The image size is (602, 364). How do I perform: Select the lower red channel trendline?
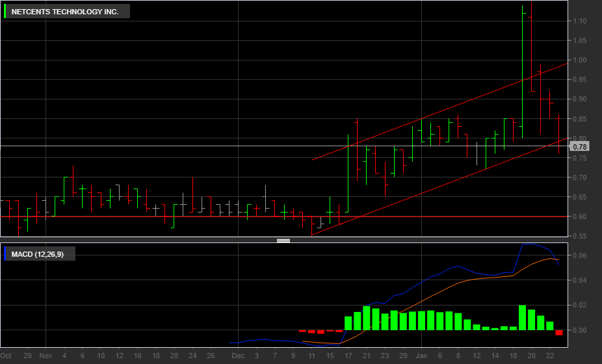coord(439,187)
